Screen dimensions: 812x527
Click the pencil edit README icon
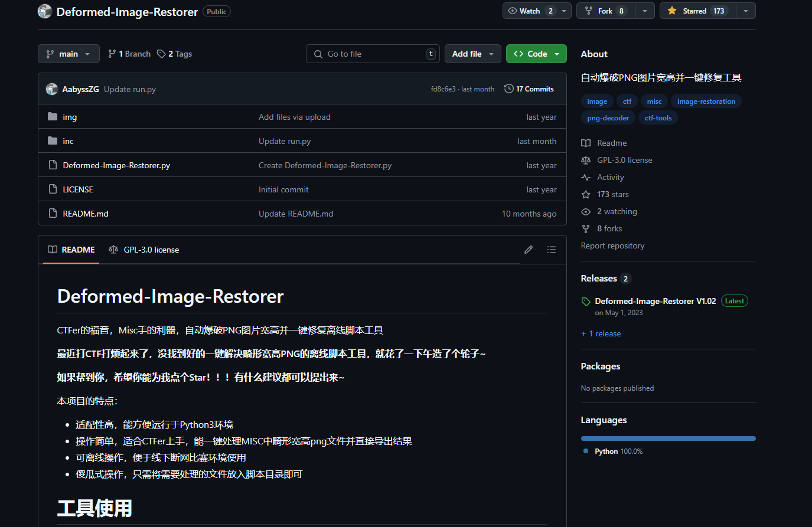pos(529,250)
